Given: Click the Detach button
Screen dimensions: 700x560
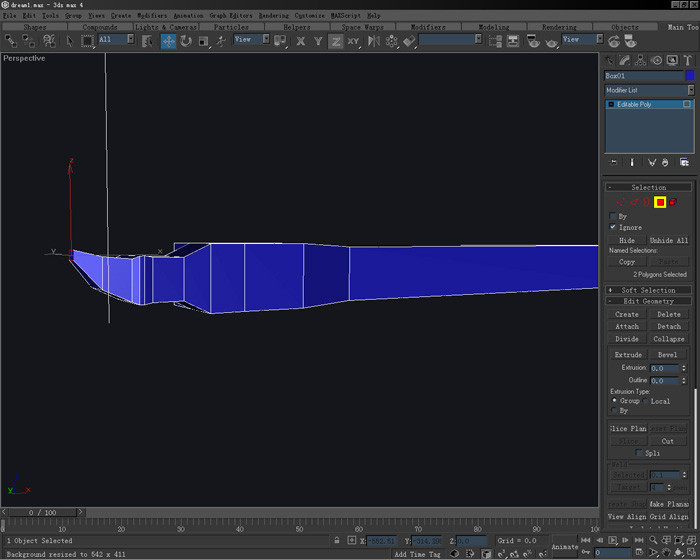Looking at the screenshot, I should point(669,326).
